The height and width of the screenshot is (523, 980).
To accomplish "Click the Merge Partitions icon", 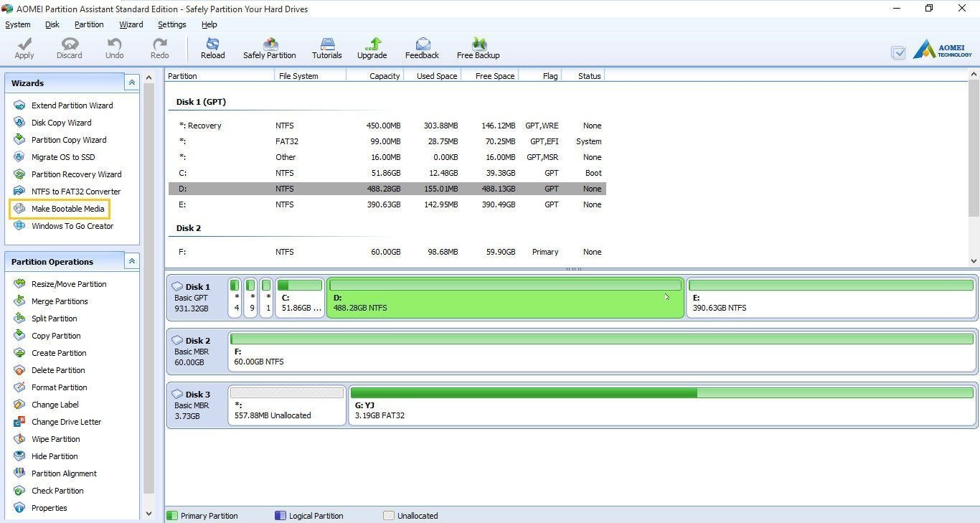I will pyautogui.click(x=19, y=301).
